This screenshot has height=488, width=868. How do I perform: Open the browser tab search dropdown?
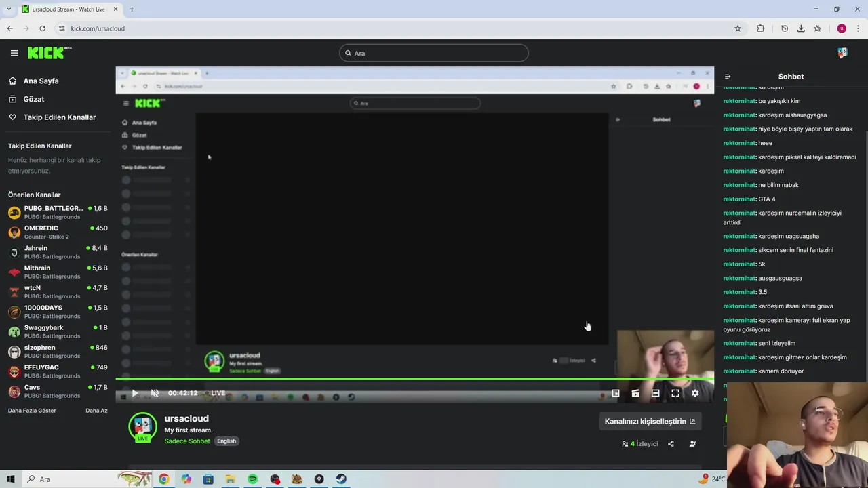coord(8,9)
